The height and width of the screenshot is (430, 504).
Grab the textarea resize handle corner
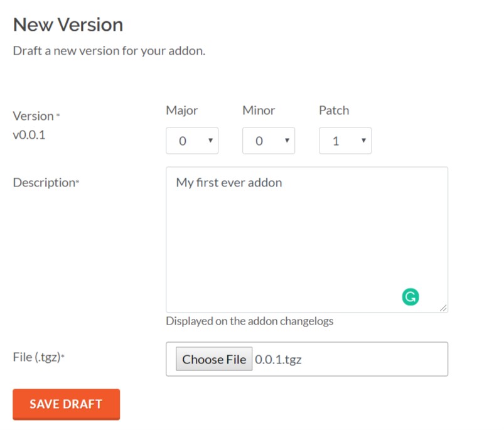(x=443, y=308)
